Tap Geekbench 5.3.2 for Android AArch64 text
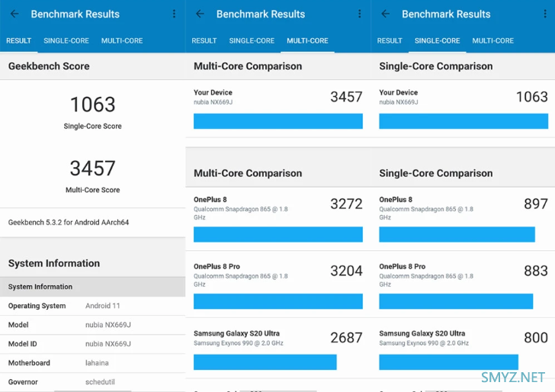 (69, 223)
